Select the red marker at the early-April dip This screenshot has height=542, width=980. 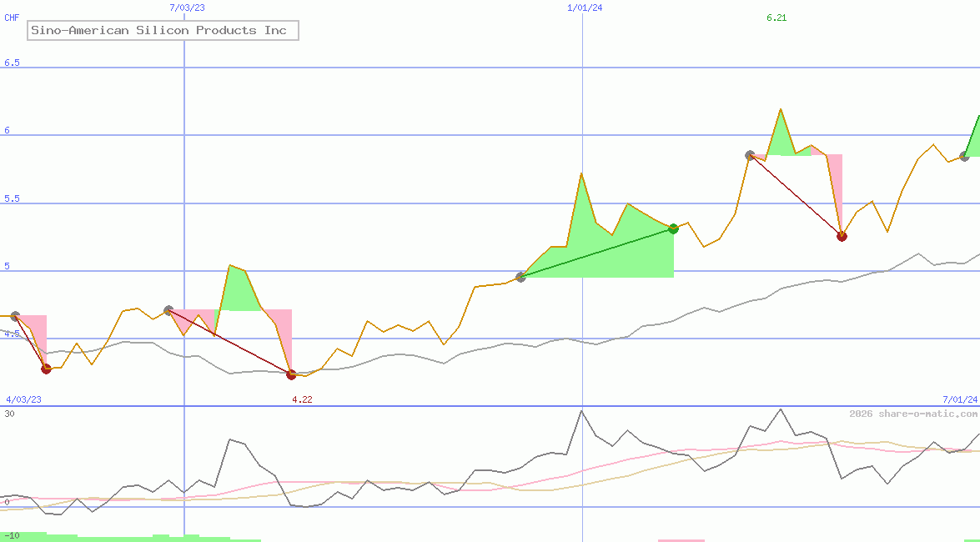coord(46,367)
